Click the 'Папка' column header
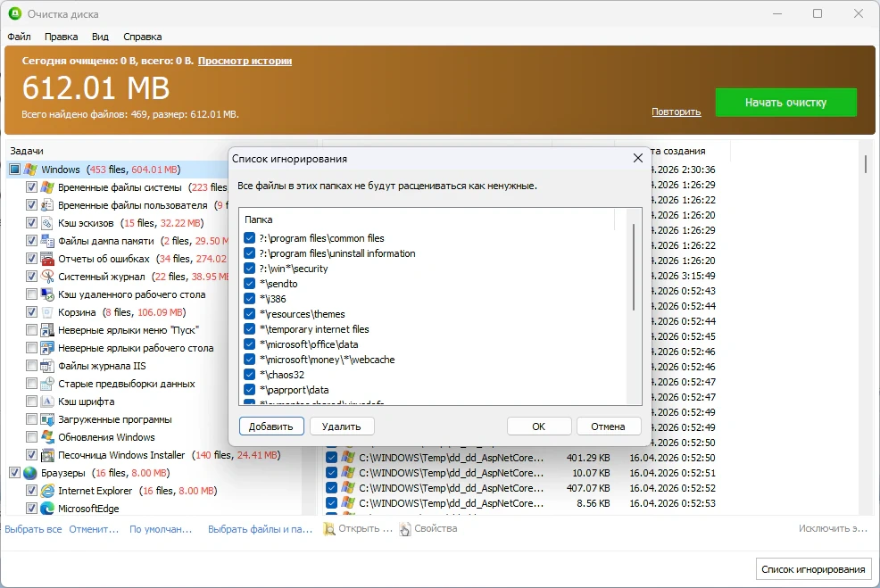Viewport: 880px width, 588px height. click(x=429, y=219)
